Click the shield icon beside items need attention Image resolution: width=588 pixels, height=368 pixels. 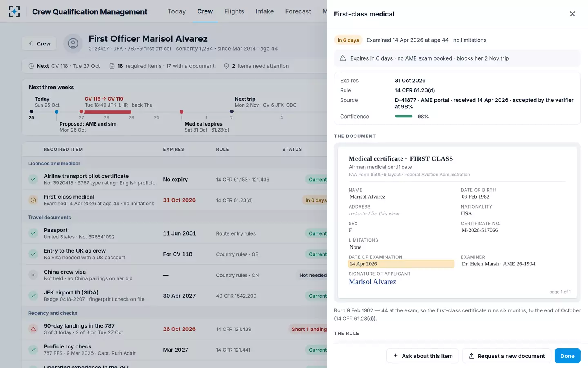(x=226, y=66)
